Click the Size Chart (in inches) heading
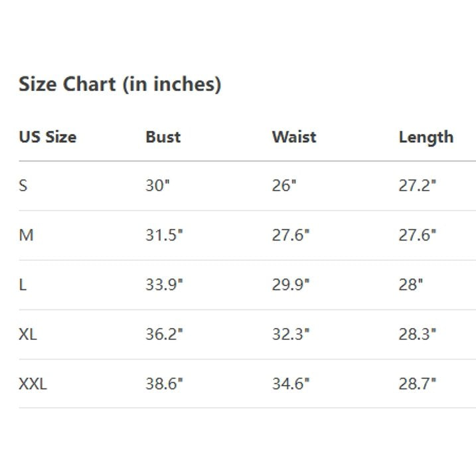This screenshot has width=476, height=476. [119, 84]
